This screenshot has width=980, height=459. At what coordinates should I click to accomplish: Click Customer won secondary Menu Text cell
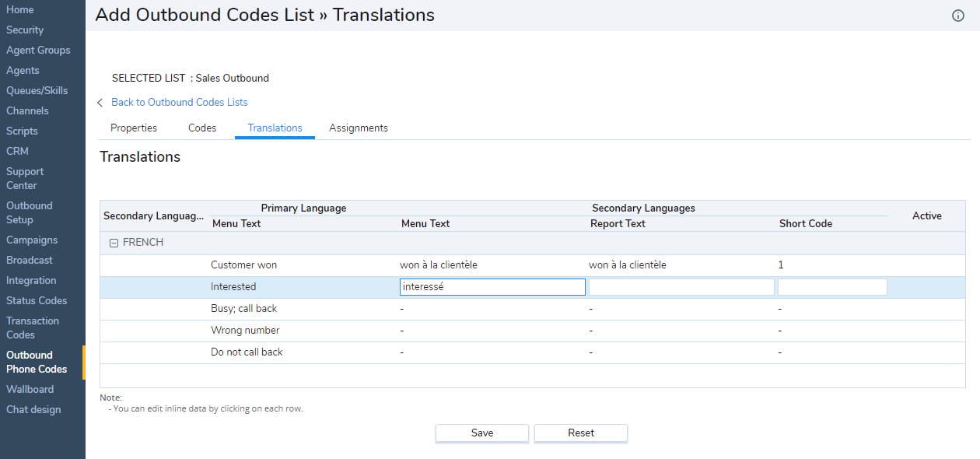439,265
